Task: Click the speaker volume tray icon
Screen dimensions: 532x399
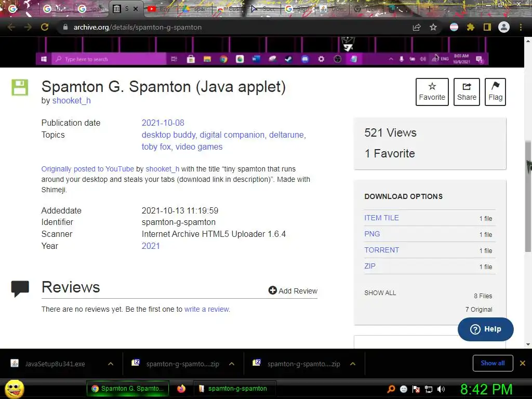Action: click(441, 389)
